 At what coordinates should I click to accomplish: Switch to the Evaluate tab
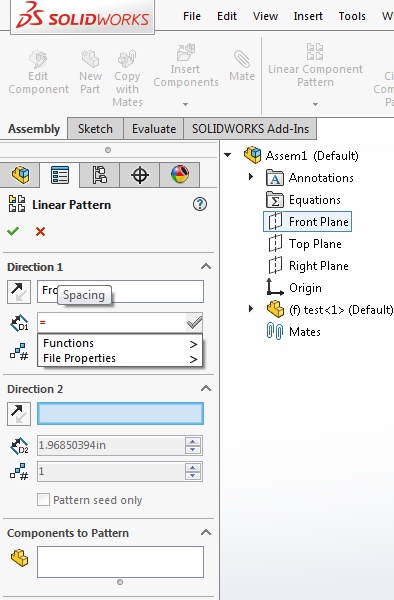pyautogui.click(x=154, y=129)
